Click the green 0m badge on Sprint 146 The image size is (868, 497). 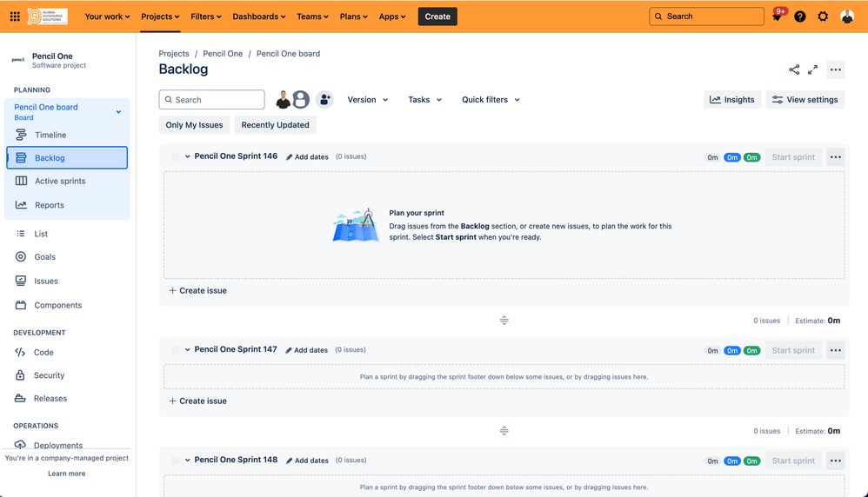(x=751, y=157)
